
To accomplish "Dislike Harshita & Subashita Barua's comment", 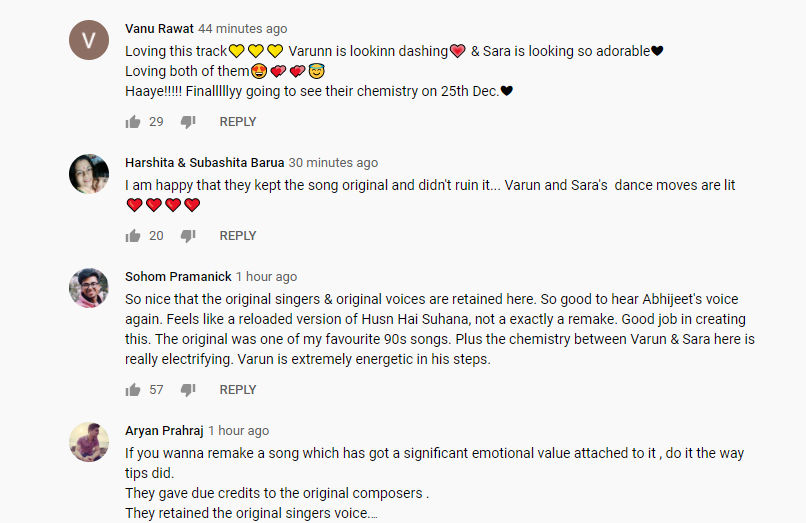I will point(188,236).
